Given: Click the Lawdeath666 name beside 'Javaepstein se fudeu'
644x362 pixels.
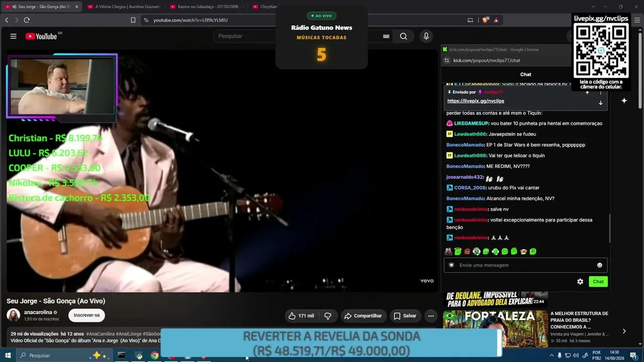Looking at the screenshot, I should (470, 134).
